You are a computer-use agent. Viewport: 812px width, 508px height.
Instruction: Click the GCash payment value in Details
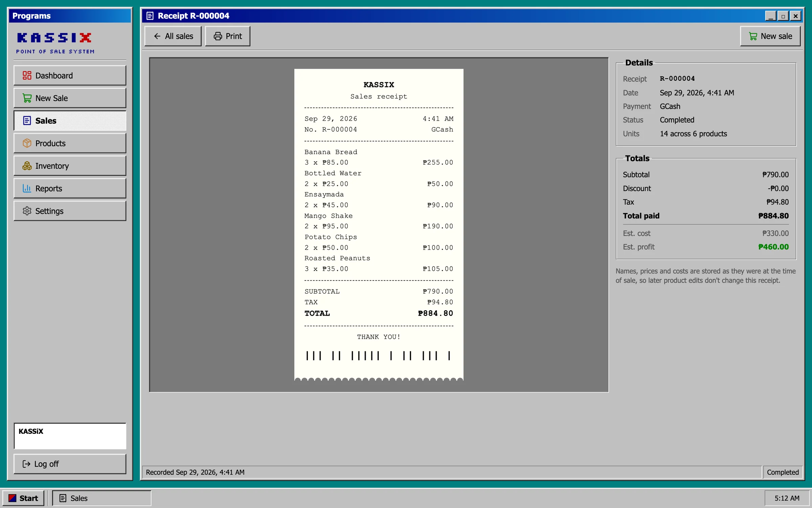[x=670, y=106]
